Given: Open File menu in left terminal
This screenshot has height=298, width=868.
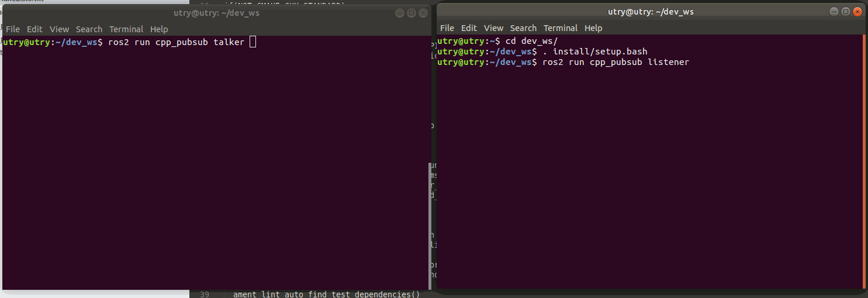Looking at the screenshot, I should (x=13, y=29).
